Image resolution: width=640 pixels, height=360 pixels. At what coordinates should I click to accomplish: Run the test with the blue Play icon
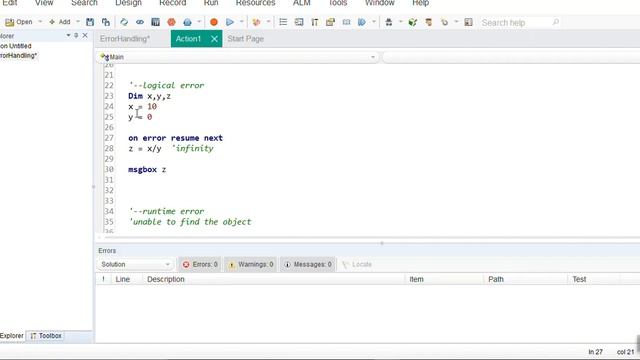(x=230, y=22)
